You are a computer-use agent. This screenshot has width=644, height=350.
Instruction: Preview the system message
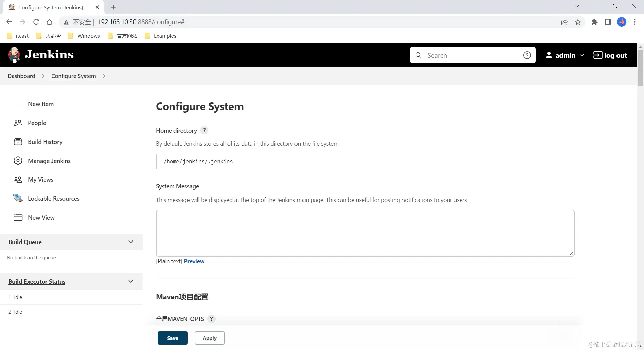coord(194,261)
